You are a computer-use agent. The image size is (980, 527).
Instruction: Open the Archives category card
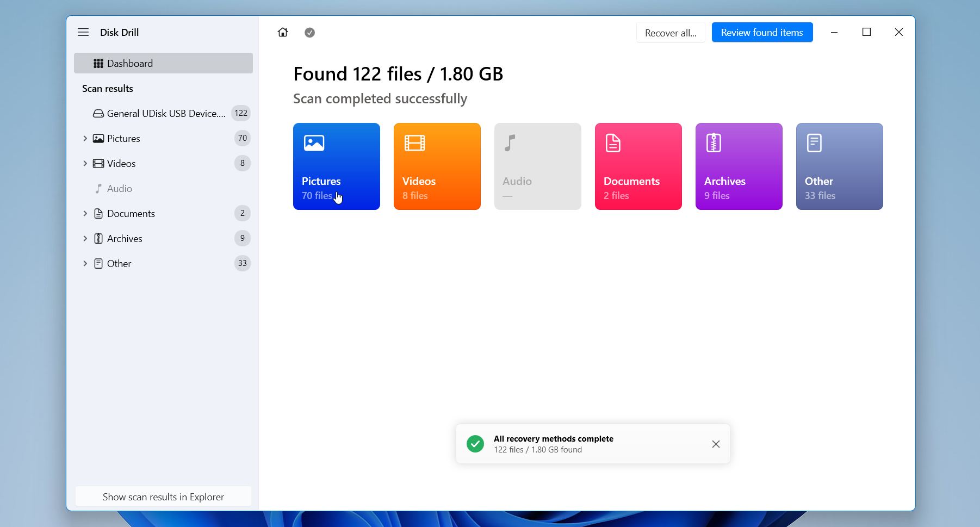(738, 166)
